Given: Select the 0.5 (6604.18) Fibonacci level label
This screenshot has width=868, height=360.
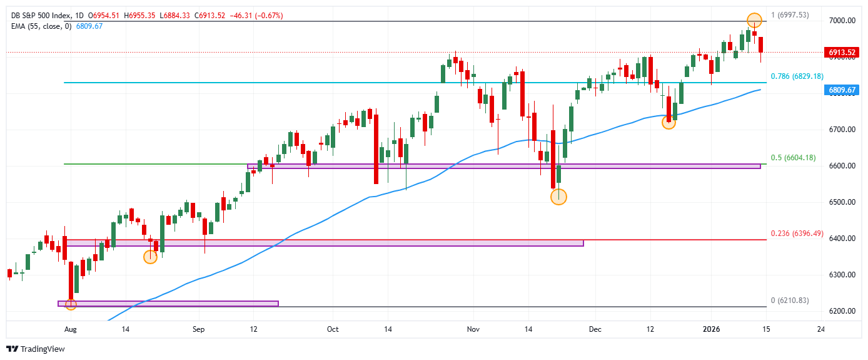Looking at the screenshot, I should pos(793,158).
